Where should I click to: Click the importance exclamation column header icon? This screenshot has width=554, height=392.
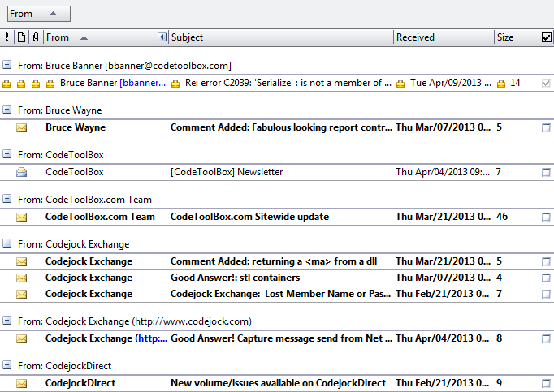[6, 37]
